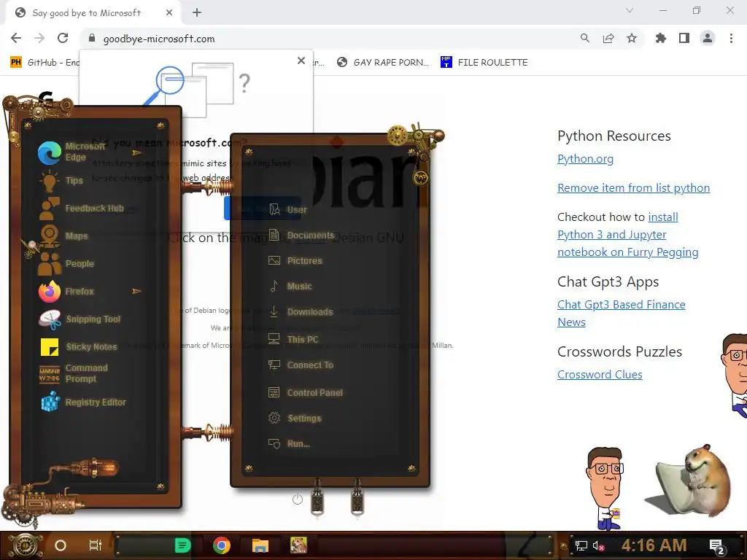Open People app in start menu
This screenshot has height=560, width=747.
(x=66, y=263)
